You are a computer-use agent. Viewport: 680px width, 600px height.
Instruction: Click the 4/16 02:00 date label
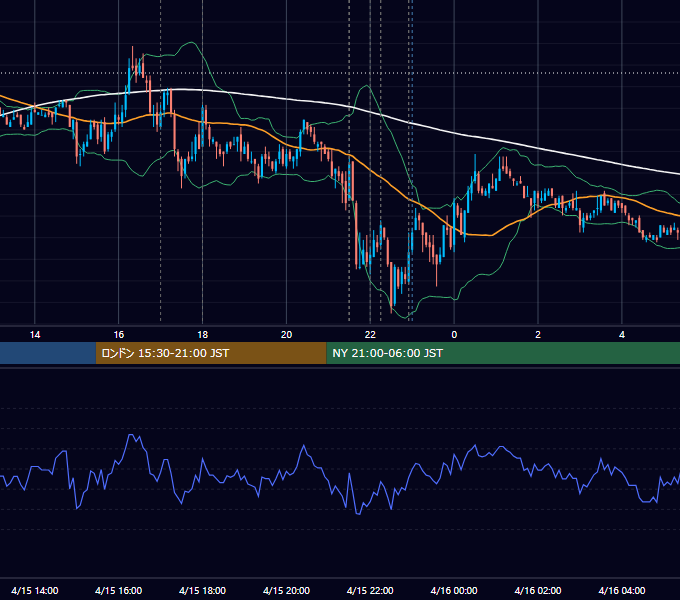538,590
